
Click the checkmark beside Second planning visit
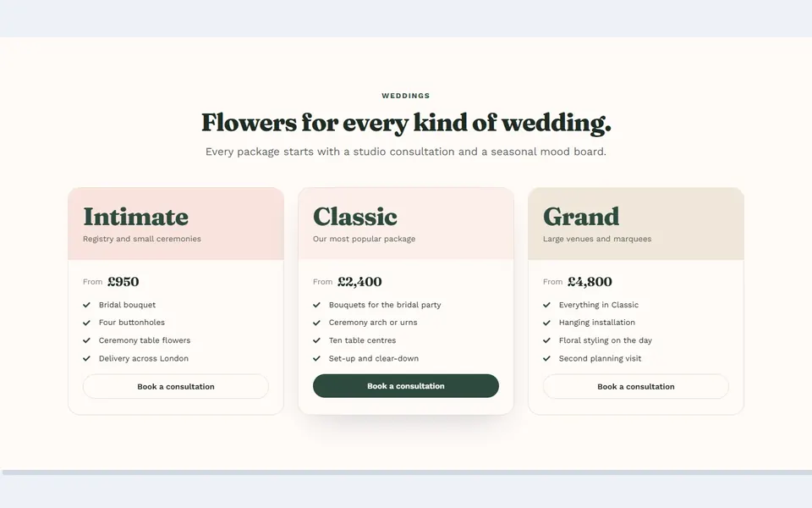coord(546,358)
